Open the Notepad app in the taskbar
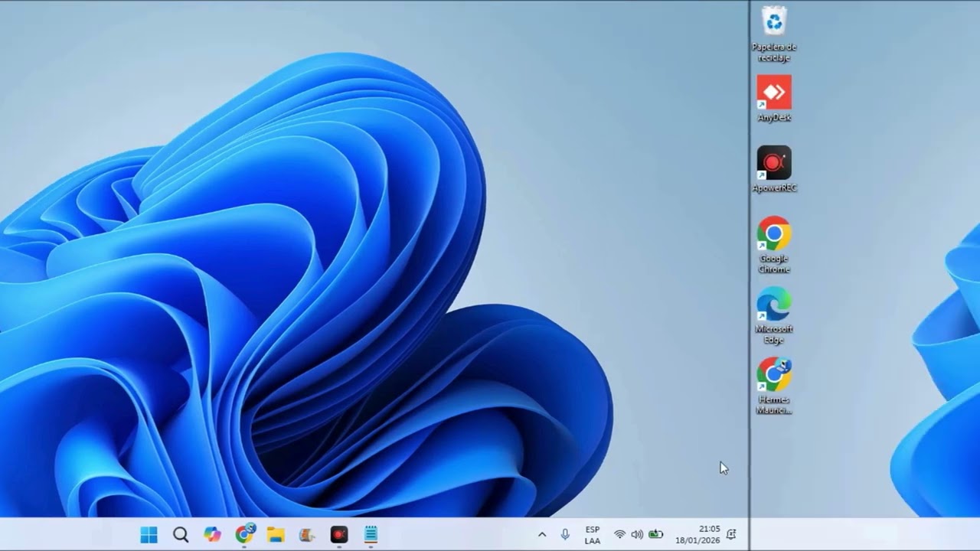This screenshot has height=551, width=980. point(371,534)
